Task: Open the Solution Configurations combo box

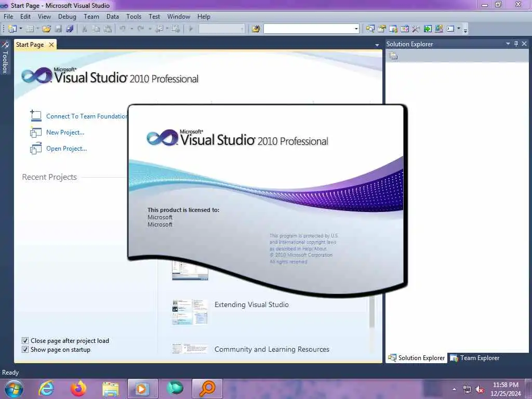Action: click(x=221, y=29)
